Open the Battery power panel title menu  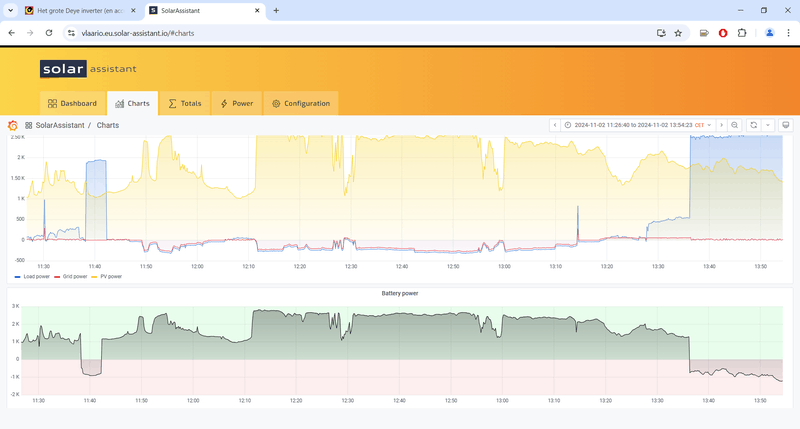click(400, 293)
